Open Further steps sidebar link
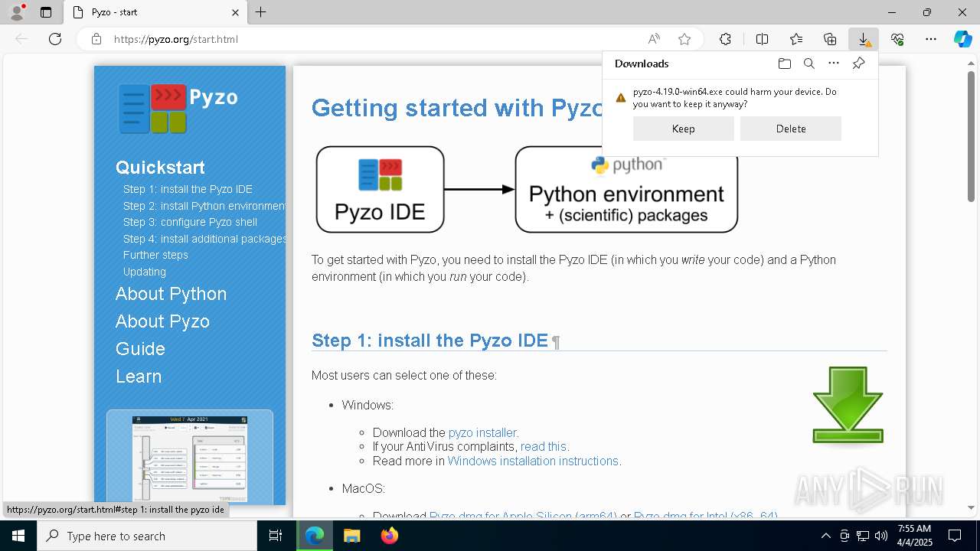The height and width of the screenshot is (551, 980). 155,255
